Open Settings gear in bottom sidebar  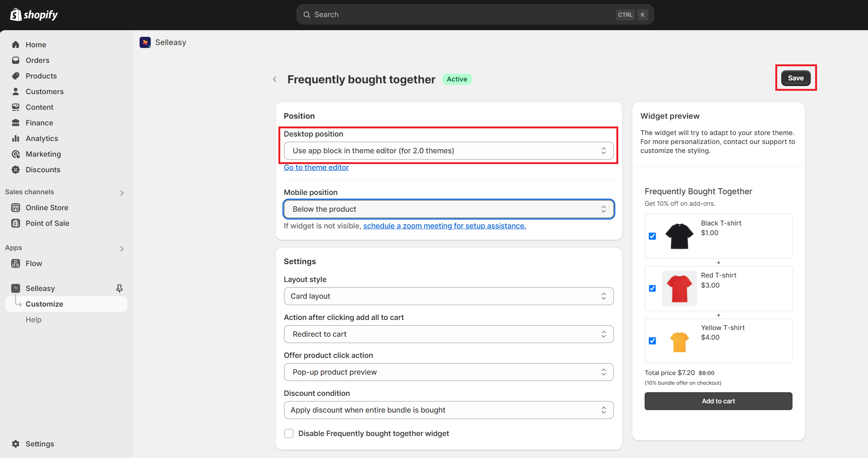pos(16,444)
